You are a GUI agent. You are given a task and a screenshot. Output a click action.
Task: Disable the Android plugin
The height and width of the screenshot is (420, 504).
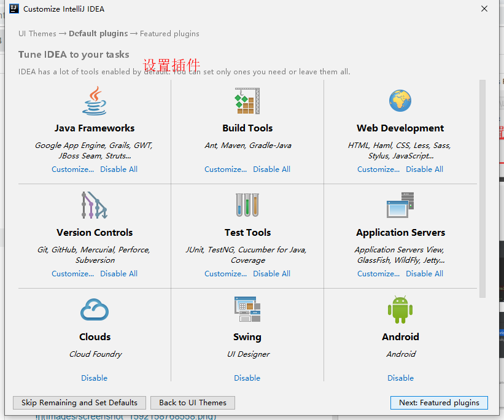click(400, 378)
